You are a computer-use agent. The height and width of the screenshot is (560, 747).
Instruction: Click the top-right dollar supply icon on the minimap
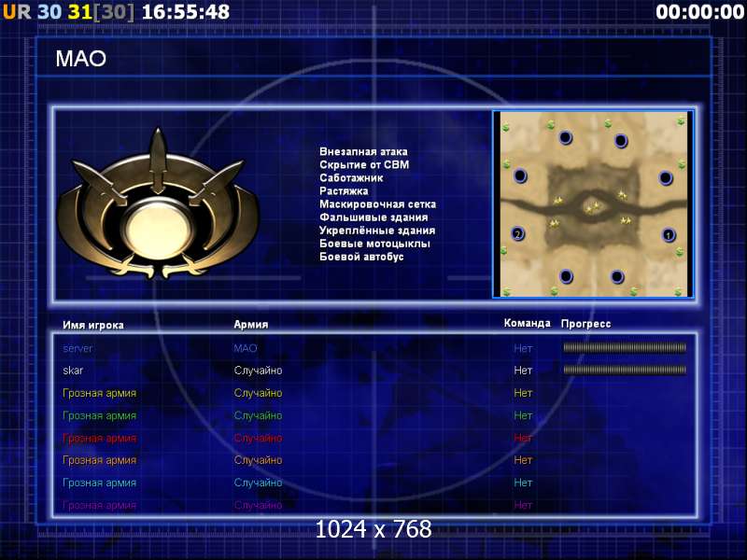coord(681,122)
